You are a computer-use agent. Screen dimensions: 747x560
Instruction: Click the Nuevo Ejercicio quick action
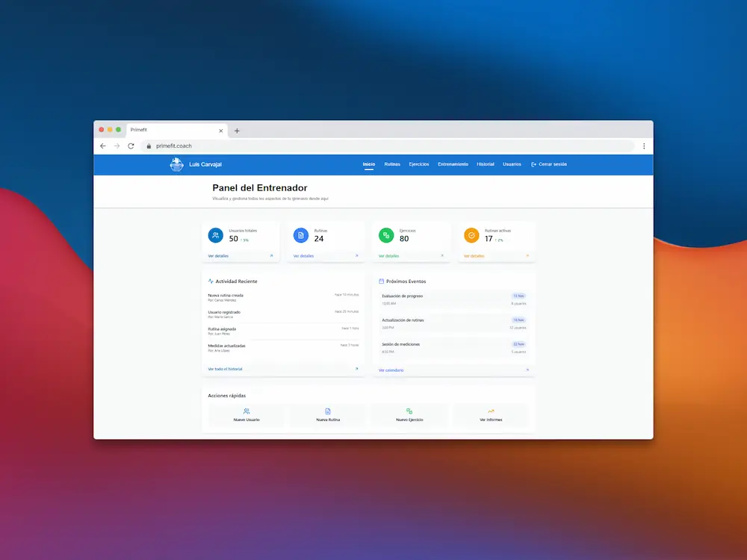tap(409, 414)
